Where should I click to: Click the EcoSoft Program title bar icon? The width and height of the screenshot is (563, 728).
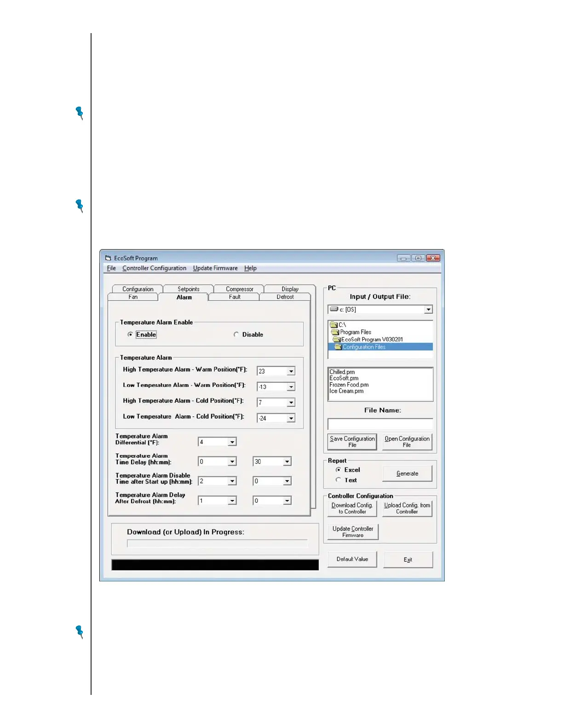click(108, 258)
